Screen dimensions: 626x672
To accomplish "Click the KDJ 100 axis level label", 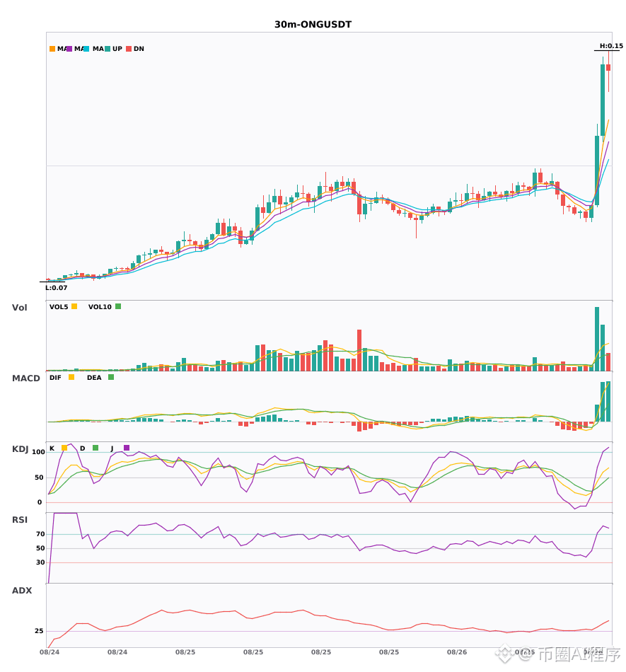I will click(39, 452).
